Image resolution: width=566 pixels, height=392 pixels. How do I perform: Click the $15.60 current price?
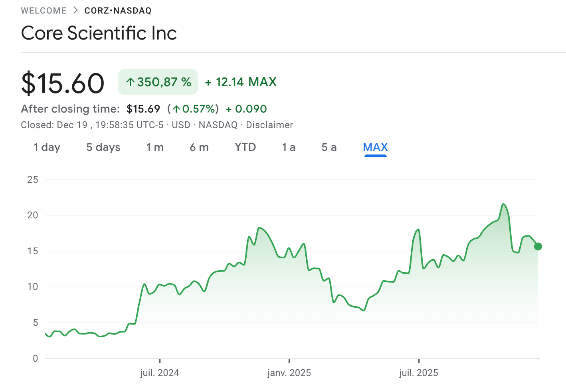(63, 83)
